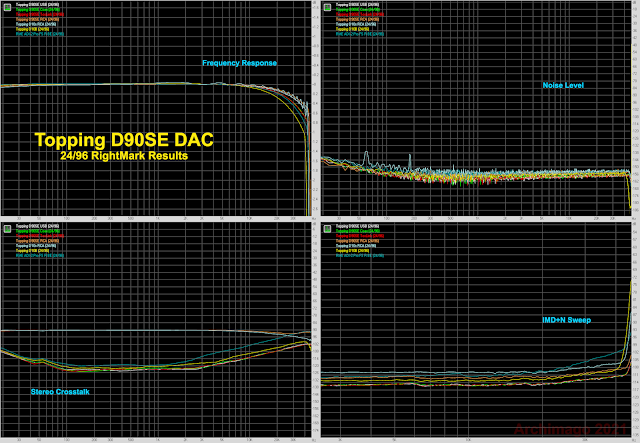This screenshot has height=443, width=640.
Task: Select red 'Topping D90SE Toslink' legend entry in Stereo Crosstalk graph
Action: (x=40, y=236)
